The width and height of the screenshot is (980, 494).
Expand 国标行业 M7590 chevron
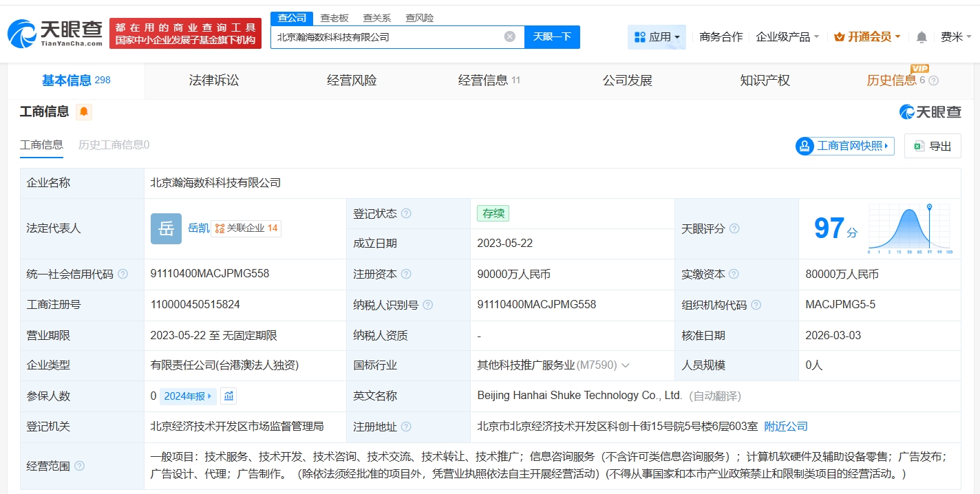pyautogui.click(x=626, y=366)
